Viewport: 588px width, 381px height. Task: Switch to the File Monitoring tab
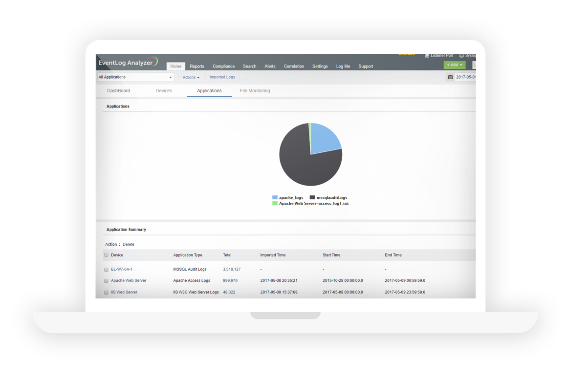tap(255, 91)
